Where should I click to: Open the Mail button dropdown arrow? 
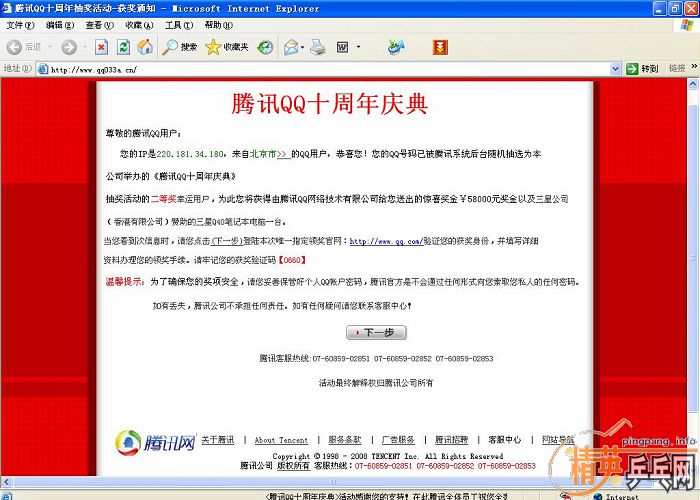pyautogui.click(x=303, y=47)
